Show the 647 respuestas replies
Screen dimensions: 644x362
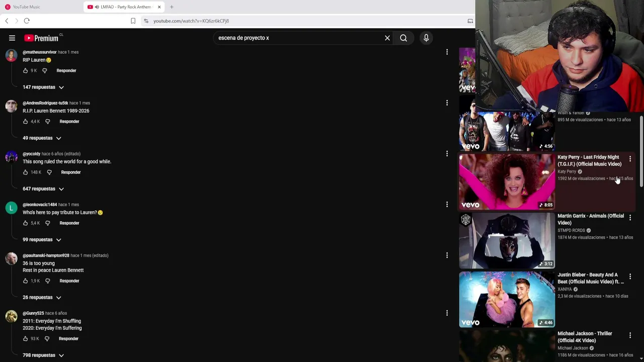[43, 189]
